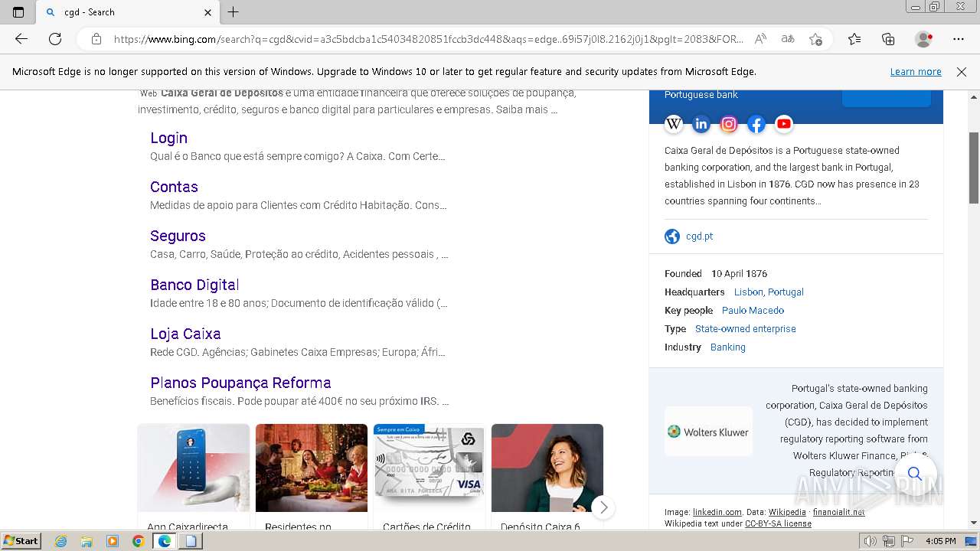Open the LinkedIn profile icon

coord(701,124)
